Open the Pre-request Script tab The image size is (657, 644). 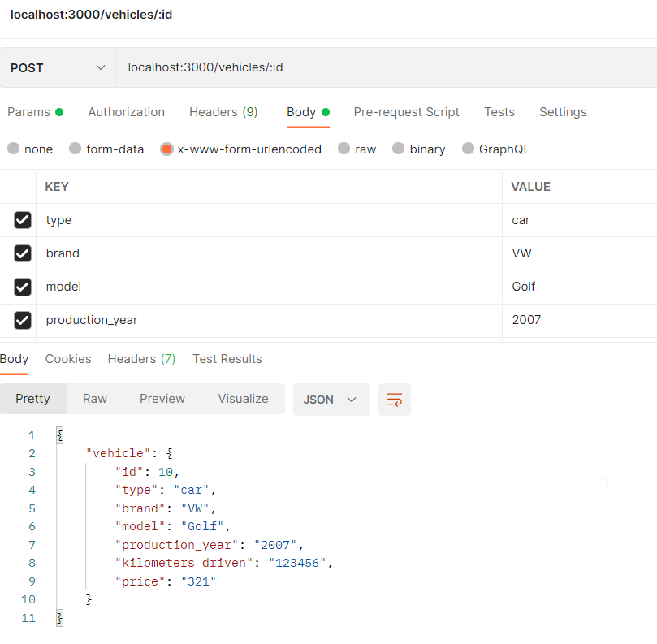(406, 112)
